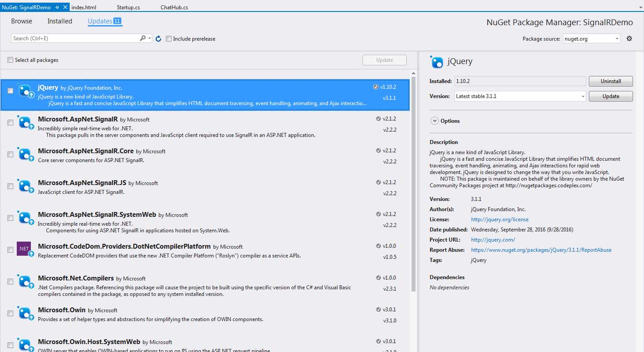This screenshot has height=352, width=644.
Task: Click installed check icon for SignalR.SystemWeb v2.1.2
Action: coord(378,214)
